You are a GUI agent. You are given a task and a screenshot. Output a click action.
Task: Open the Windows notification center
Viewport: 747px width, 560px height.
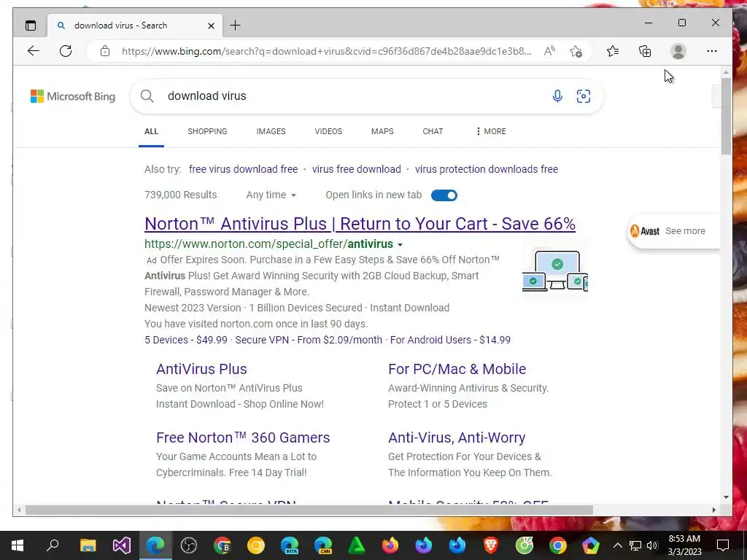pyautogui.click(x=723, y=545)
